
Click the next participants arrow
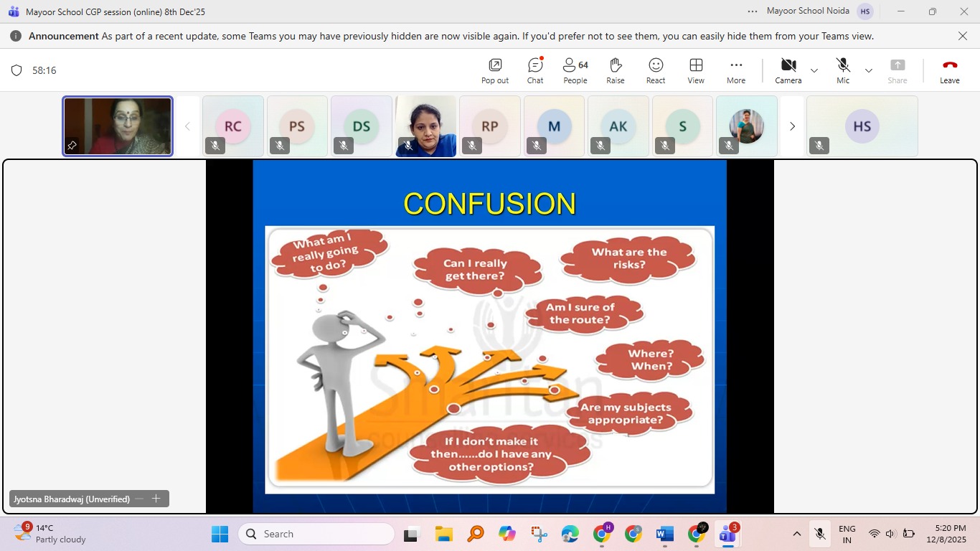[x=792, y=126]
